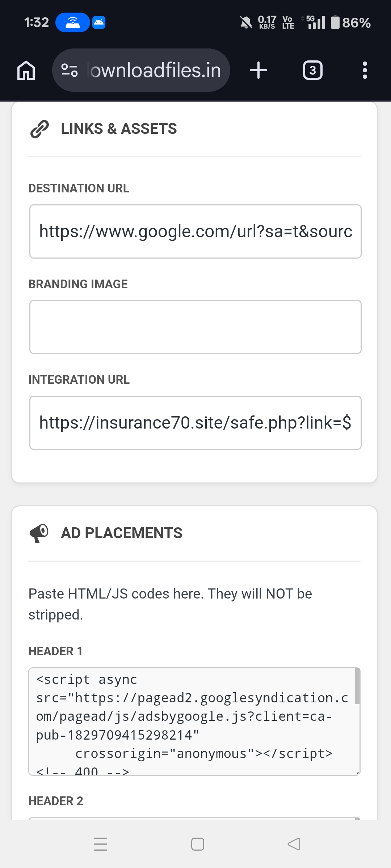The height and width of the screenshot is (868, 391).
Task: Edit the Destination URL field
Action: click(195, 231)
